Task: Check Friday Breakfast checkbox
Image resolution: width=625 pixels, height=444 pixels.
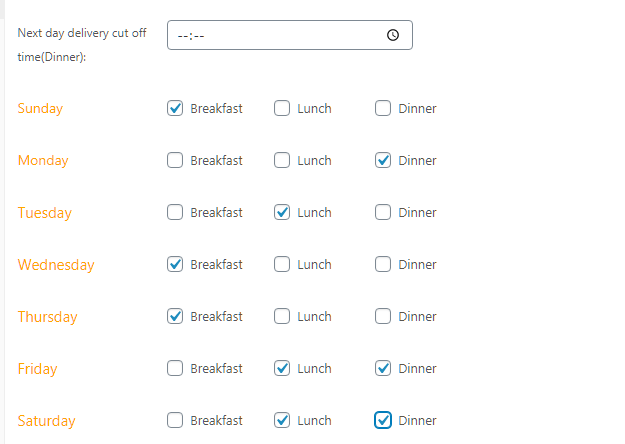Action: (x=175, y=368)
